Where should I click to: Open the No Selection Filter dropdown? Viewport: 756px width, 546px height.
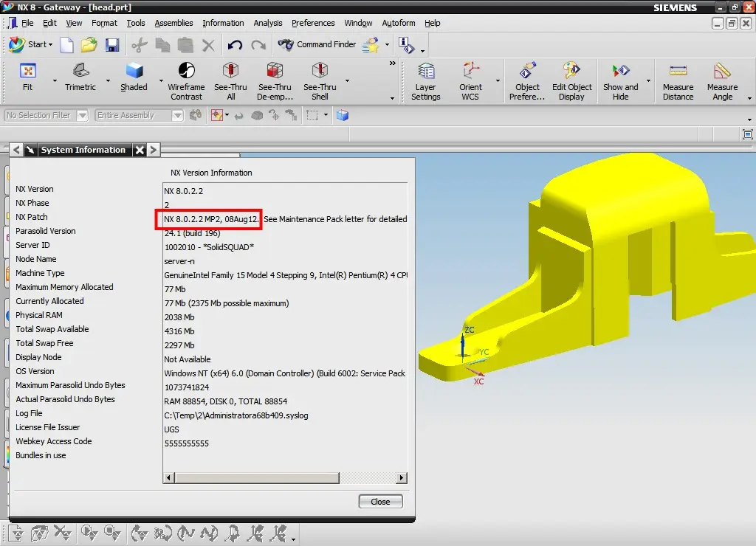[x=82, y=115]
